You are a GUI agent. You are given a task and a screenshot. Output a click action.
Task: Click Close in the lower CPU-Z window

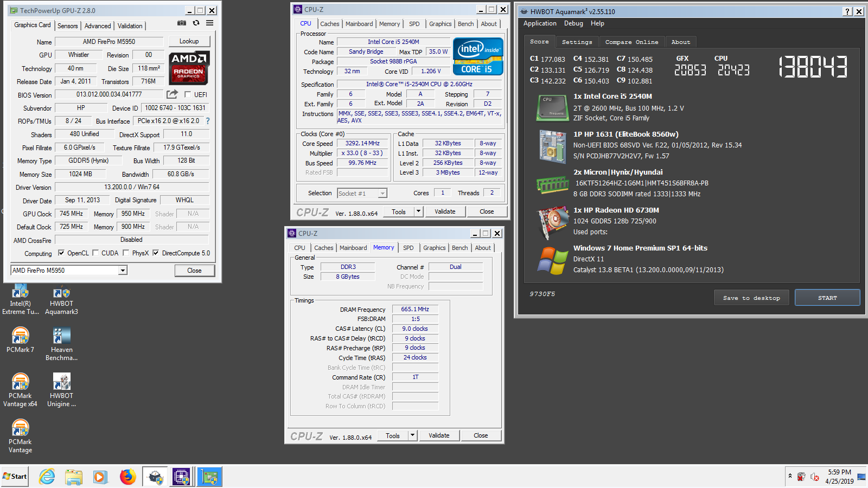tap(481, 435)
